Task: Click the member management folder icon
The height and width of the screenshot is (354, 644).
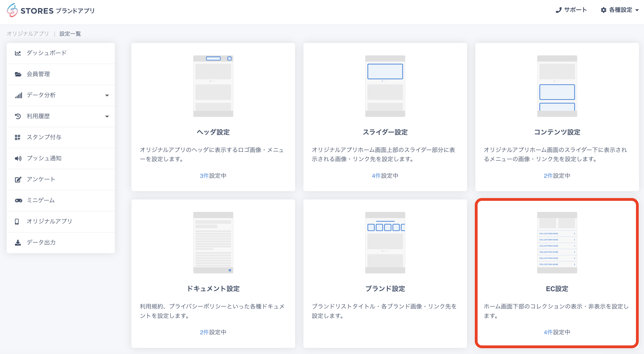Action: (x=18, y=74)
